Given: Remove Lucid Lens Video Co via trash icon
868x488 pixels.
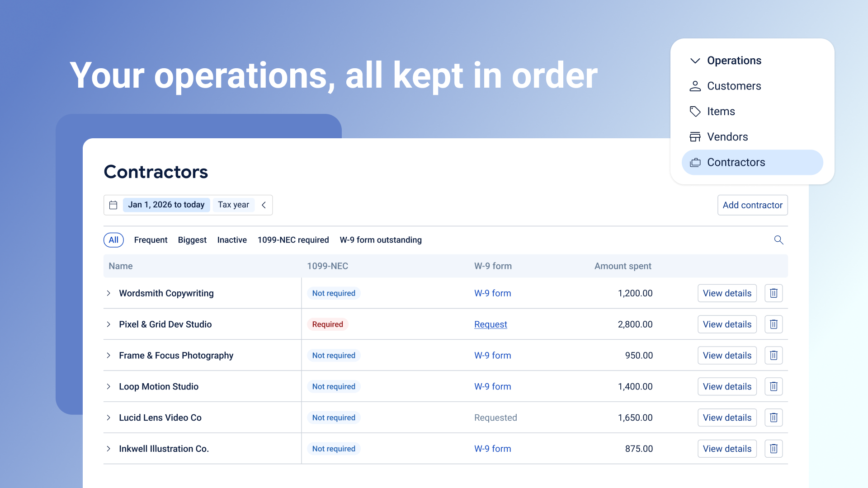Looking at the screenshot, I should [x=774, y=418].
